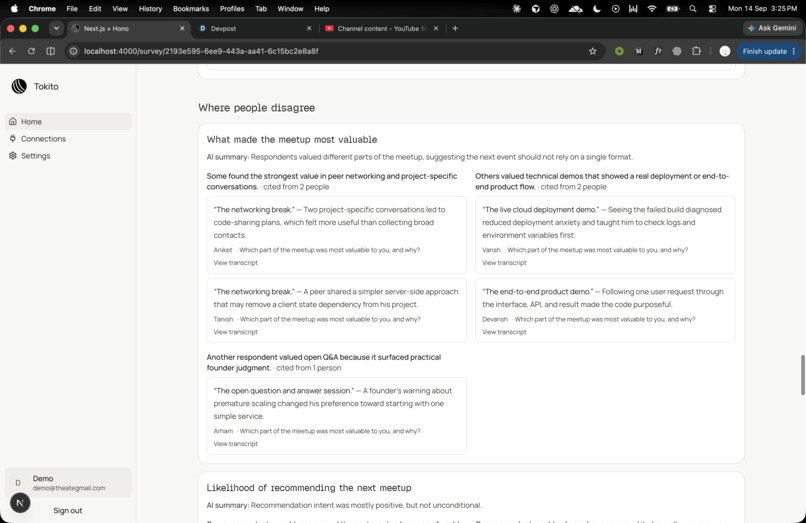Open Settings in the sidebar

[x=68, y=155]
